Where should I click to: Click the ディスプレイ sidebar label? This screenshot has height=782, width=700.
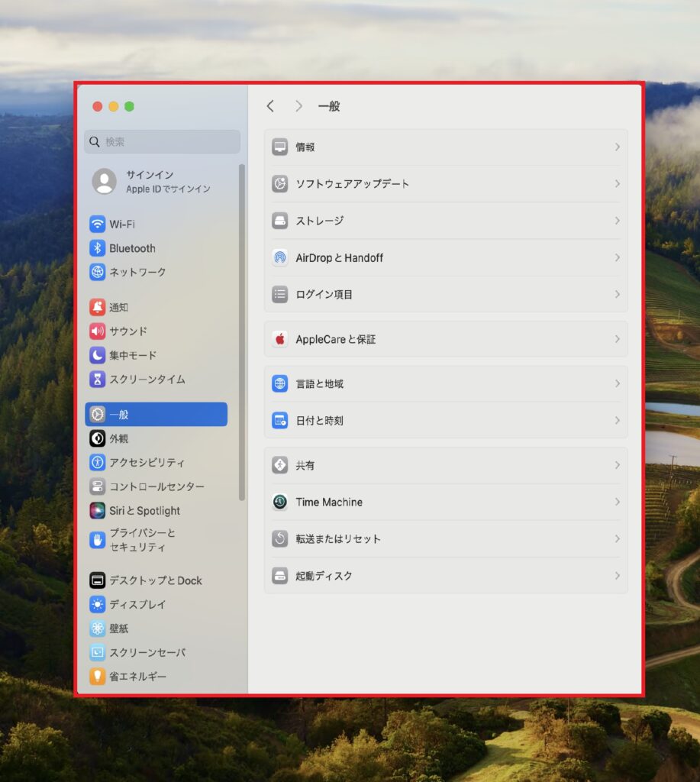[137, 605]
